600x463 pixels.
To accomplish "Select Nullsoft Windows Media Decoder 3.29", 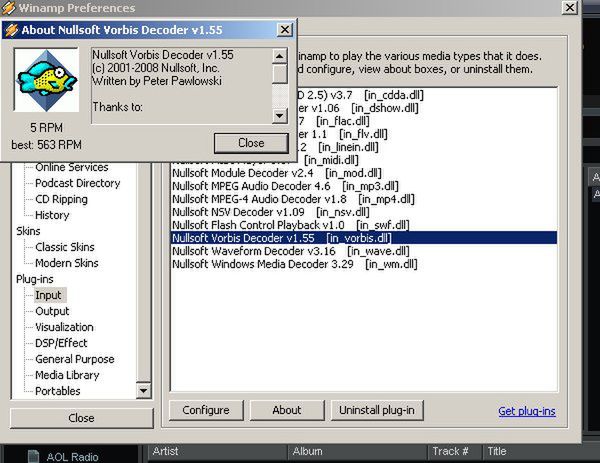I will [364, 264].
